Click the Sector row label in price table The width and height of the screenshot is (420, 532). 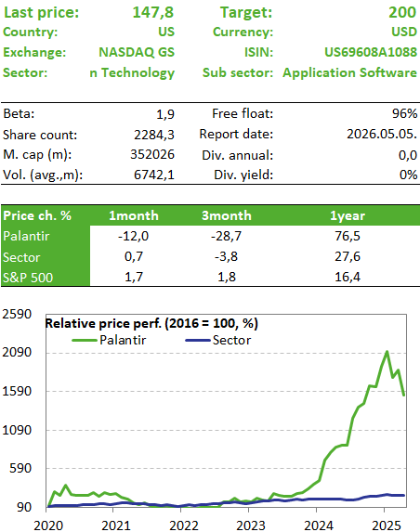[x=21, y=257]
